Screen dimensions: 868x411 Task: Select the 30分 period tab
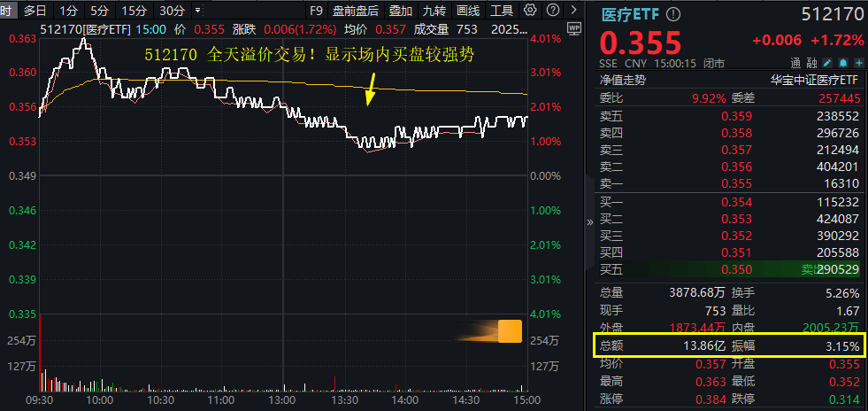click(172, 10)
